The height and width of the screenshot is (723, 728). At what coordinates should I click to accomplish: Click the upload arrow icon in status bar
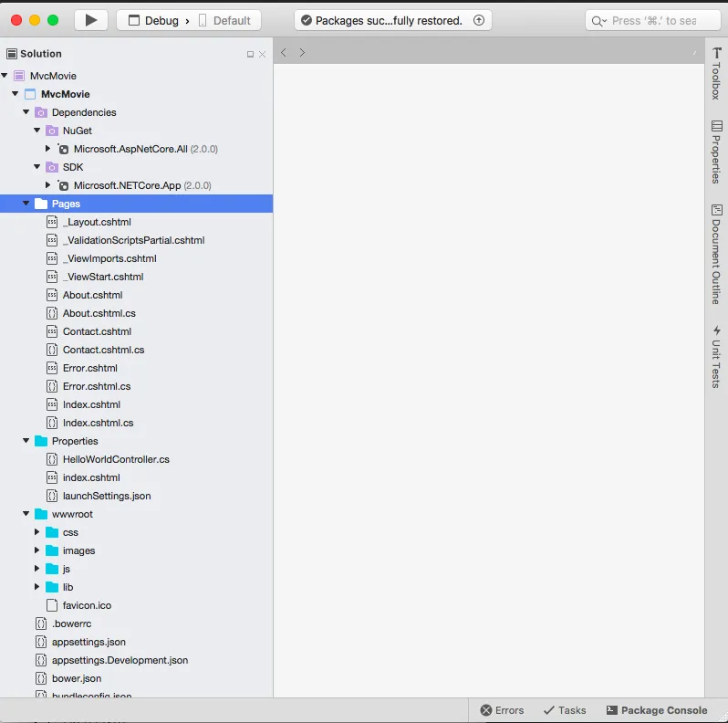[x=479, y=20]
